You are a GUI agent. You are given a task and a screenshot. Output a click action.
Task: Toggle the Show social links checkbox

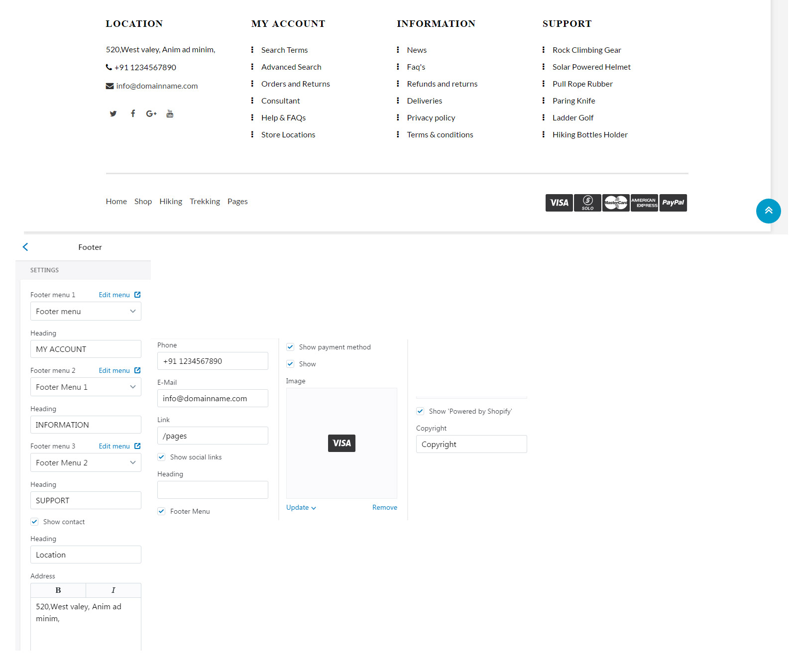161,457
